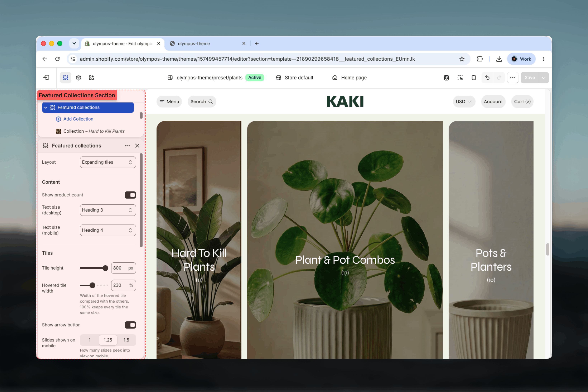Click the Tile height slider handle

(x=105, y=268)
